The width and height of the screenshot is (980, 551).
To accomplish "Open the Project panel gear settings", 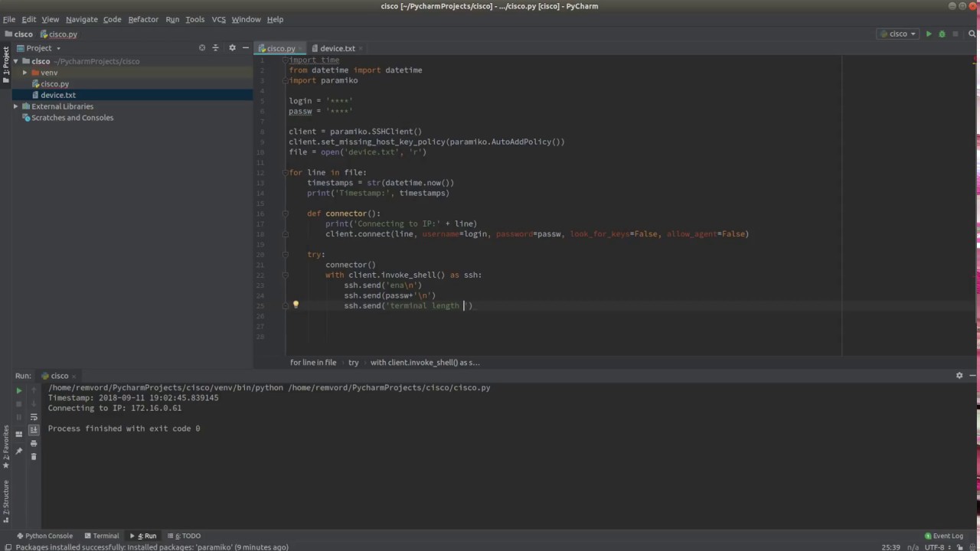I will tap(232, 47).
